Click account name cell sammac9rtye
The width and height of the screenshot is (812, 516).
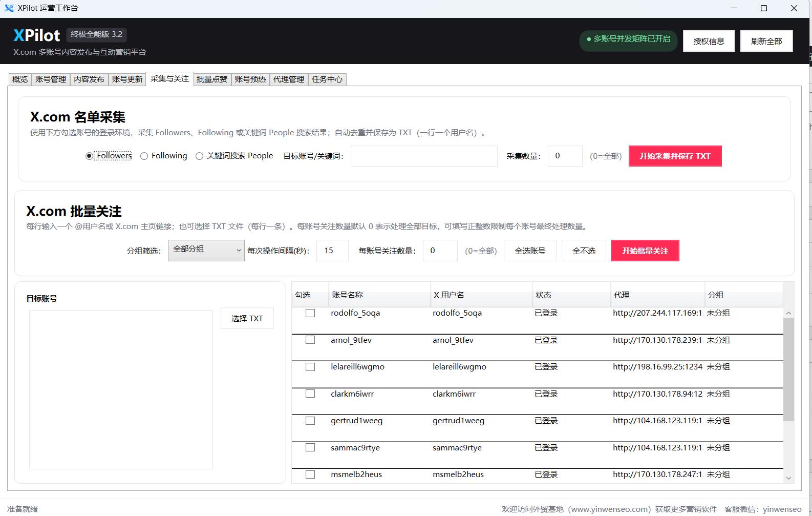coord(355,447)
